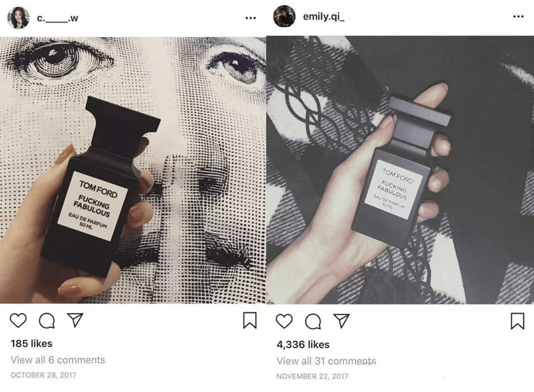Open three-dot options on emily.qi_ post
The height and width of the screenshot is (392, 534).
(519, 16)
